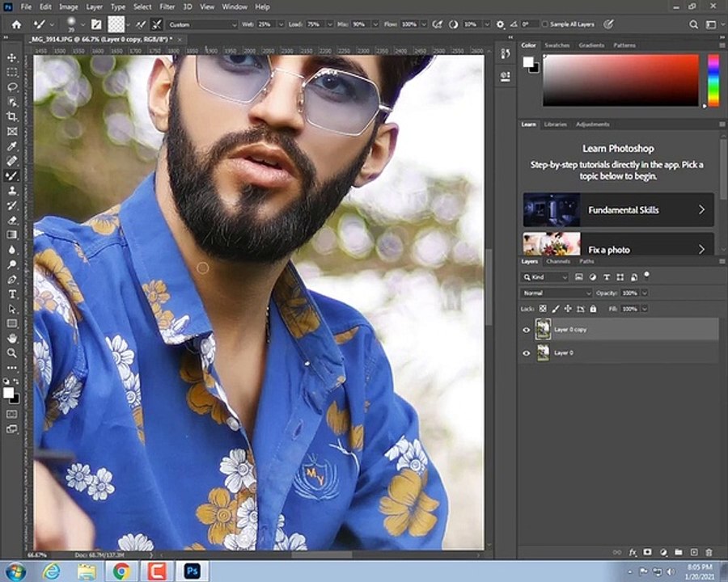The image size is (728, 582).
Task: Click the rainbow hue slider strip
Action: pyautogui.click(x=713, y=80)
